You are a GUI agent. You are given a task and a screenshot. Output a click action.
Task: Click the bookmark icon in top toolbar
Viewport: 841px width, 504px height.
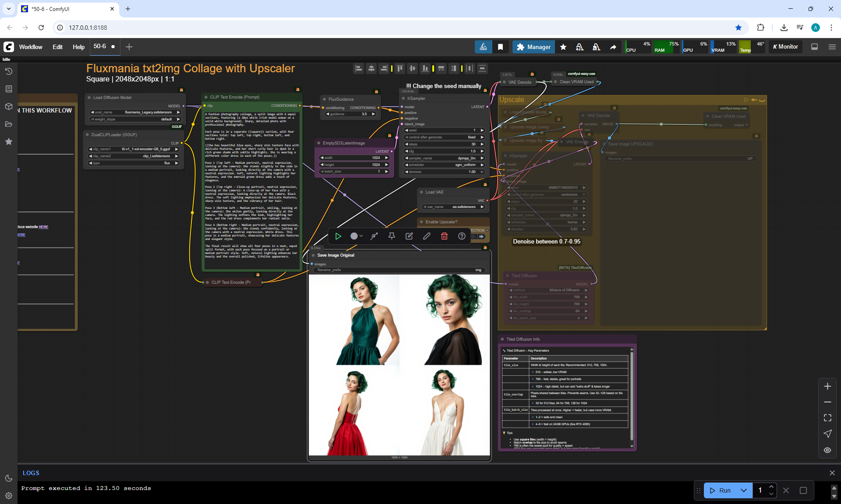500,47
